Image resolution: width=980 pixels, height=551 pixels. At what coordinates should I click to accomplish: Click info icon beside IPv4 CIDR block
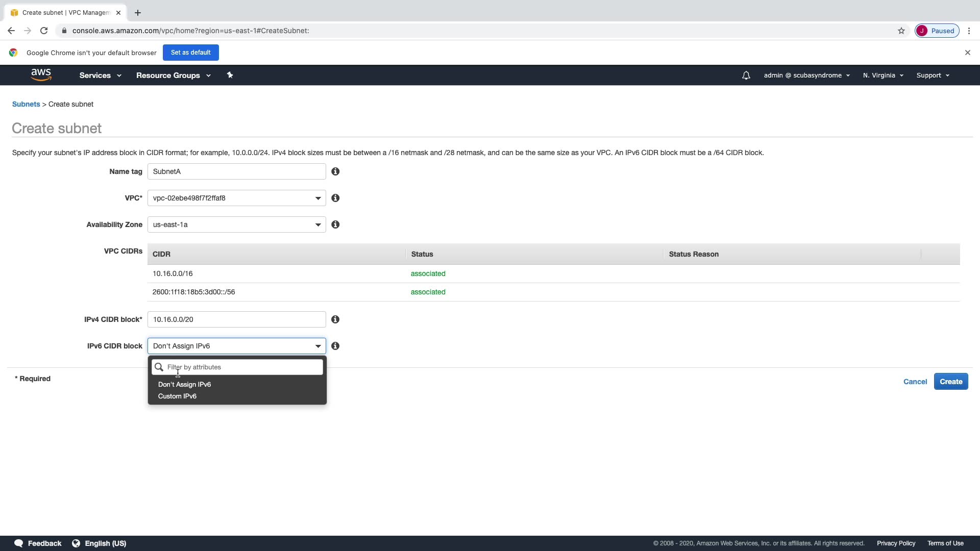coord(335,319)
